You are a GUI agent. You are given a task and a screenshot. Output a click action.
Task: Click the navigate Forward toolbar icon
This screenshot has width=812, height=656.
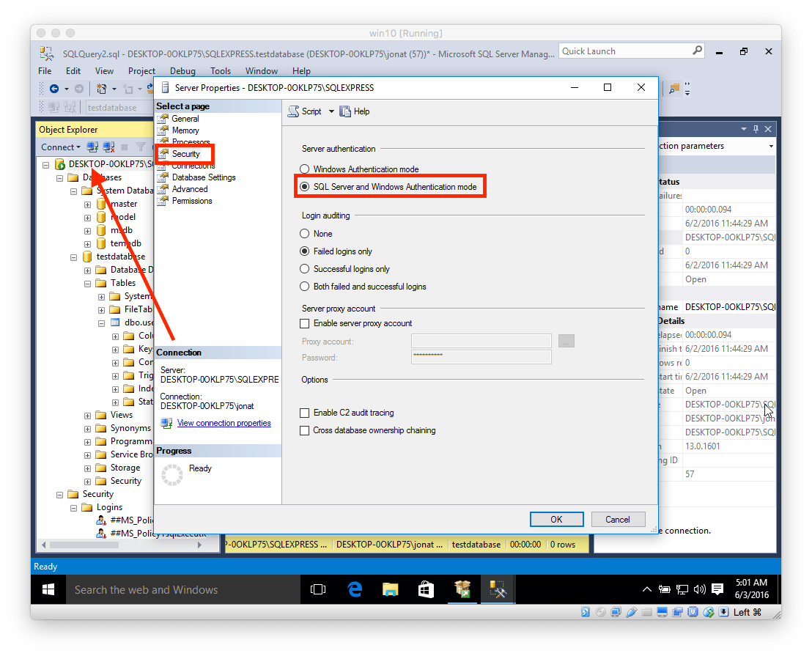78,89
